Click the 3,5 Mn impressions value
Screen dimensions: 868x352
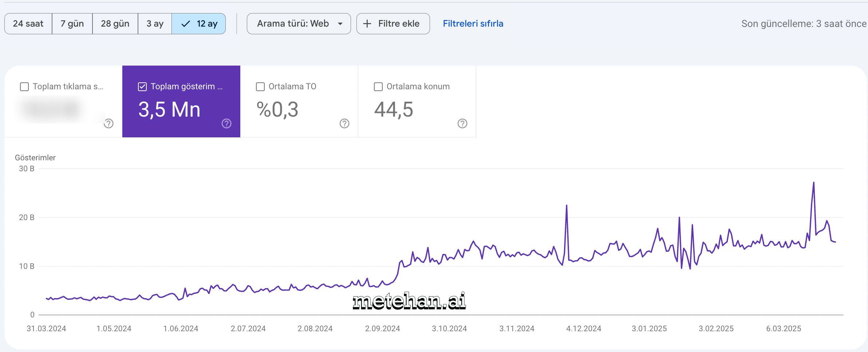(x=169, y=109)
